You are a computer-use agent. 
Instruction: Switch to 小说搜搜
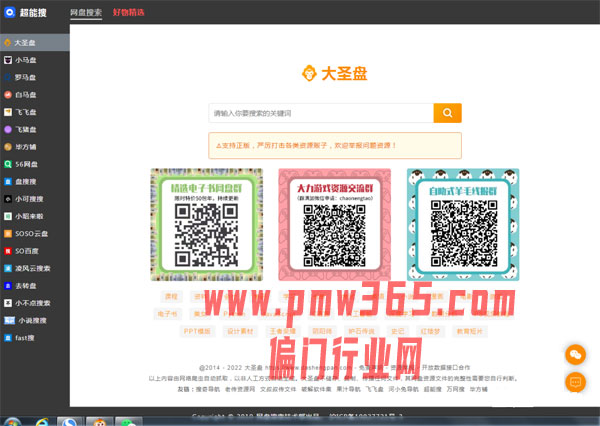pos(34,320)
